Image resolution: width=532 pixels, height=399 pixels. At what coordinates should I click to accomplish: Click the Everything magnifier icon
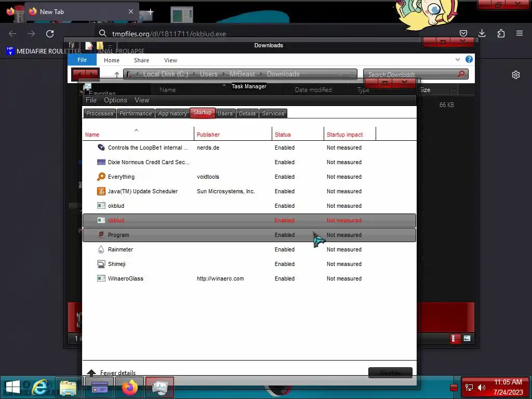(x=101, y=177)
